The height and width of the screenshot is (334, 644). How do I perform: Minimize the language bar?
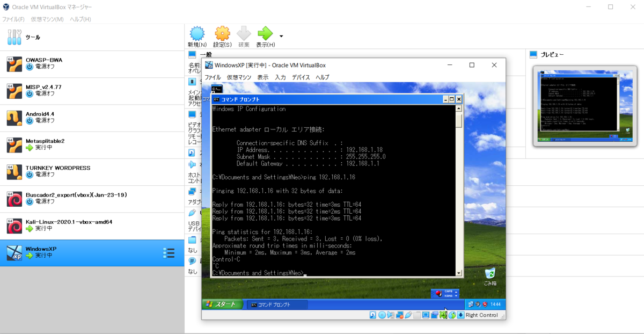pos(456,292)
